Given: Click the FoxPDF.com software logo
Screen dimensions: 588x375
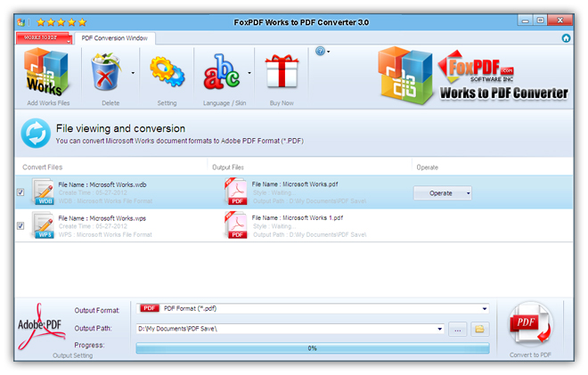Looking at the screenshot, I should click(x=476, y=67).
